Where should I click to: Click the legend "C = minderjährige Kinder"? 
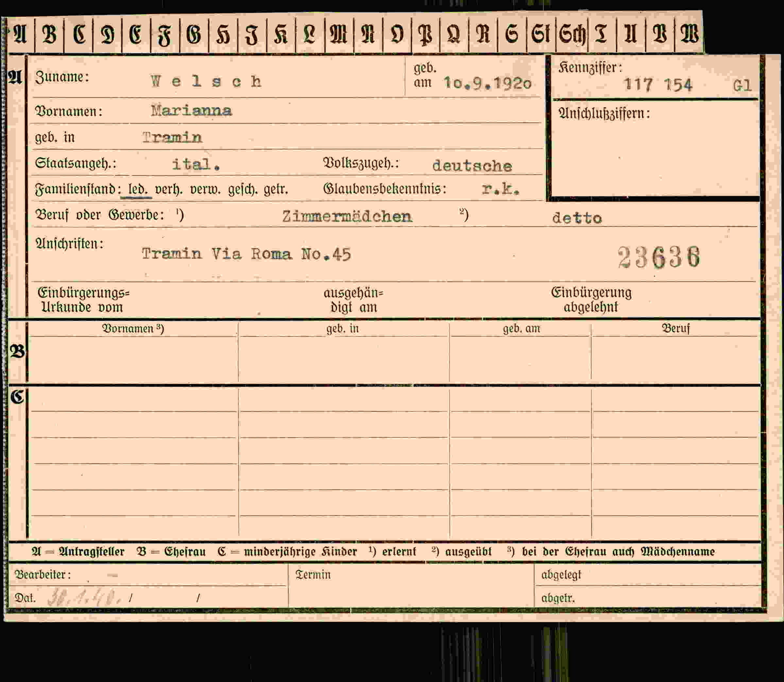point(287,552)
